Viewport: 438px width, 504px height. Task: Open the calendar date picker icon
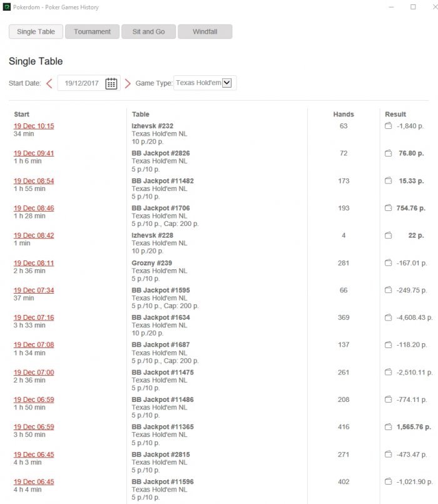(x=111, y=83)
